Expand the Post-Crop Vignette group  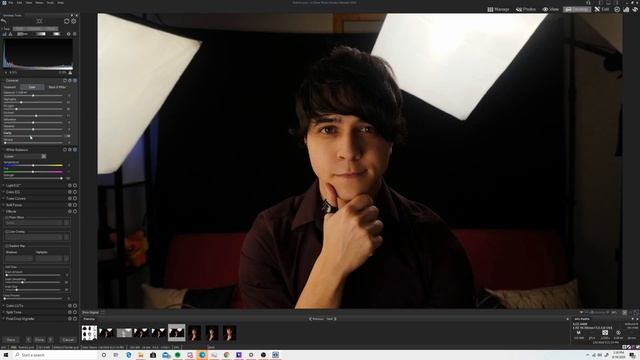(x=3, y=319)
